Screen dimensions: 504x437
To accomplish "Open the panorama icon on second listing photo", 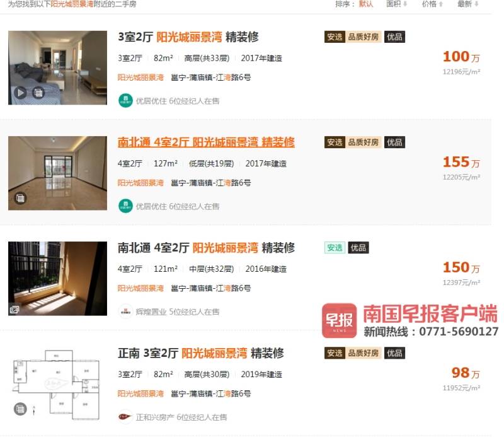I will pyautogui.click(x=20, y=198).
